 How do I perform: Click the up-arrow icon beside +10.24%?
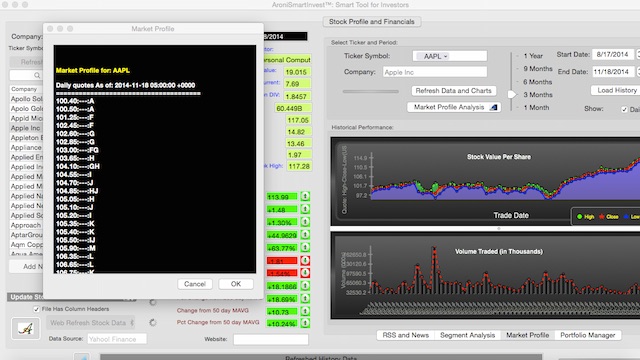(x=305, y=323)
